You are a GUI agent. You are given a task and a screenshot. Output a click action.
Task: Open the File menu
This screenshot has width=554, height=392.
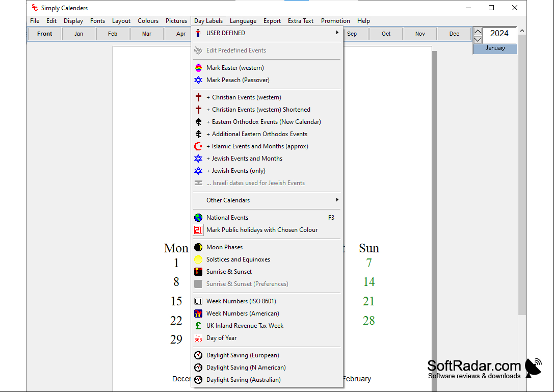pyautogui.click(x=35, y=21)
